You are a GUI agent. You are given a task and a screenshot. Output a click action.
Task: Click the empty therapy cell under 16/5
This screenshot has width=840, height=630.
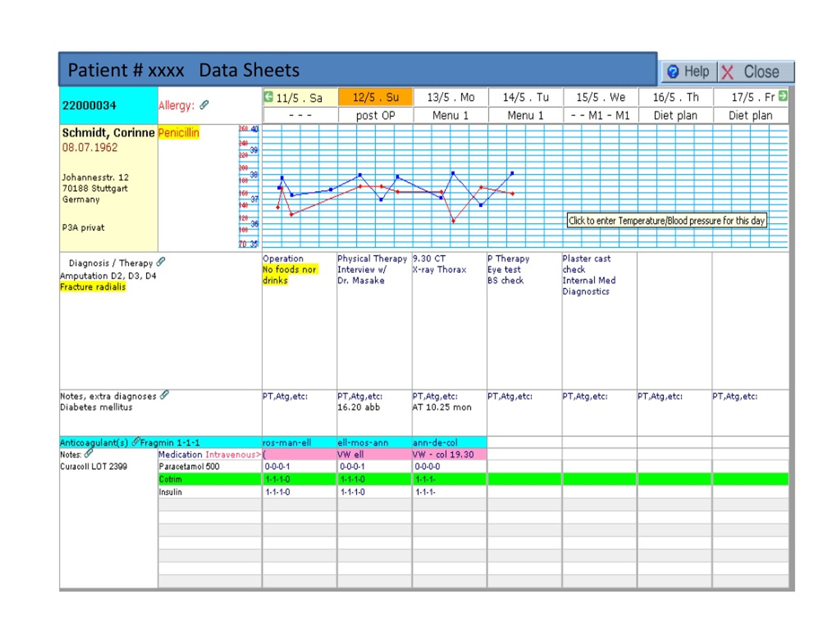coord(675,321)
